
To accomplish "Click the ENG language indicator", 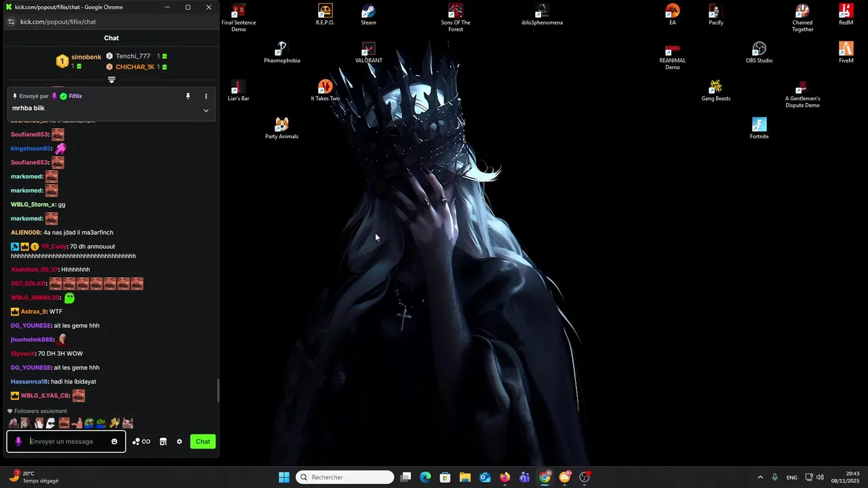I will pyautogui.click(x=791, y=477).
